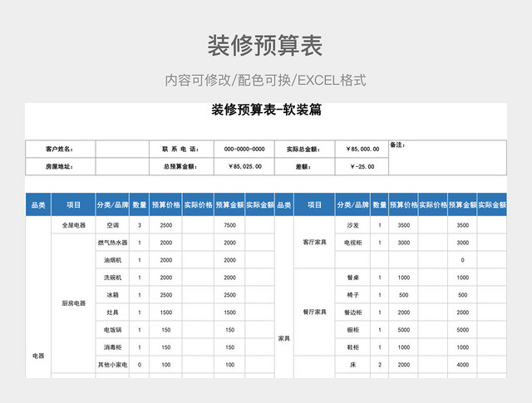Click the 椅子 item cell
The height and width of the screenshot is (403, 532).
[352, 295]
